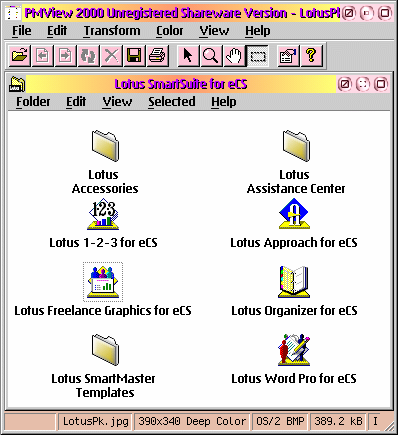The width and height of the screenshot is (398, 435).
Task: Click the LotusPk.jpg status bar field
Action: pos(95,421)
